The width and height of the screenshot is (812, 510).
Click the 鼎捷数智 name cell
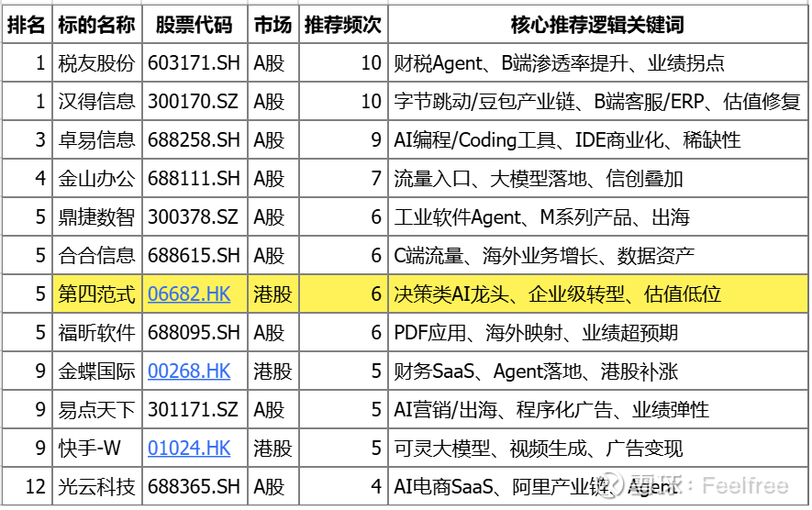click(97, 217)
